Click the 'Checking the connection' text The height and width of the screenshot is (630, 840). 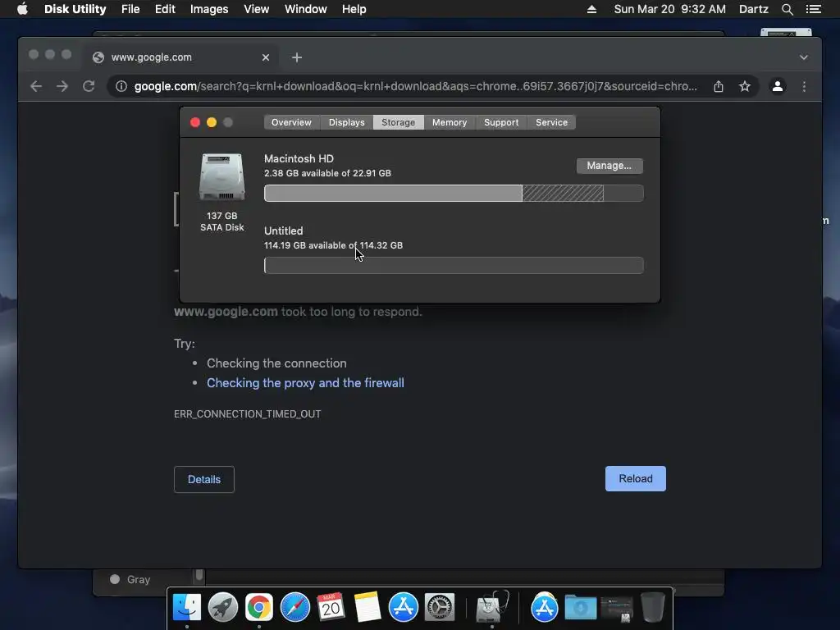[x=276, y=363]
